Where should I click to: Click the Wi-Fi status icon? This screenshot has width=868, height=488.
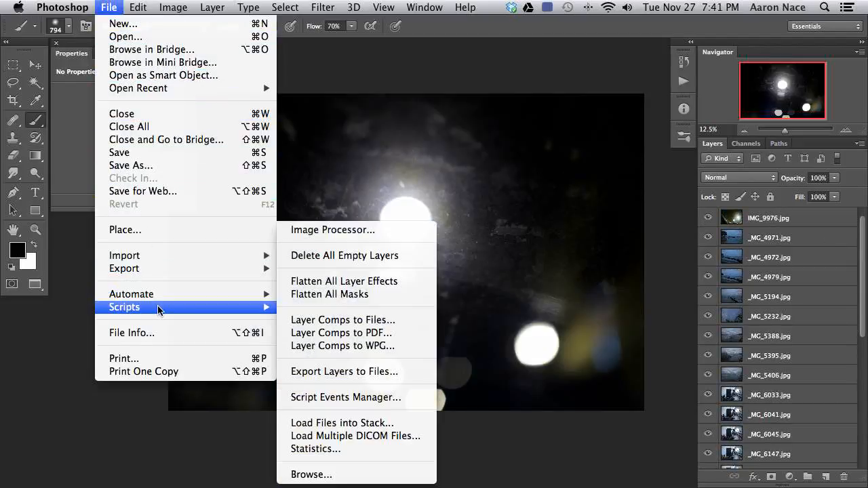608,7
